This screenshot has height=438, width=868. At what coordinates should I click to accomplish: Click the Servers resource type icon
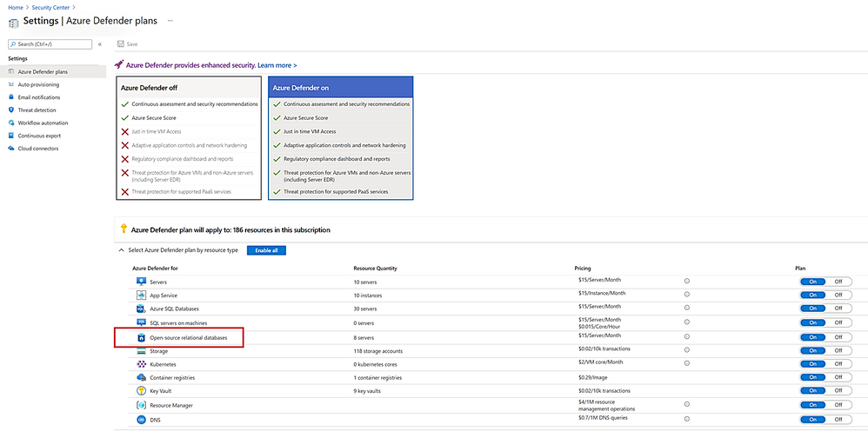141,282
